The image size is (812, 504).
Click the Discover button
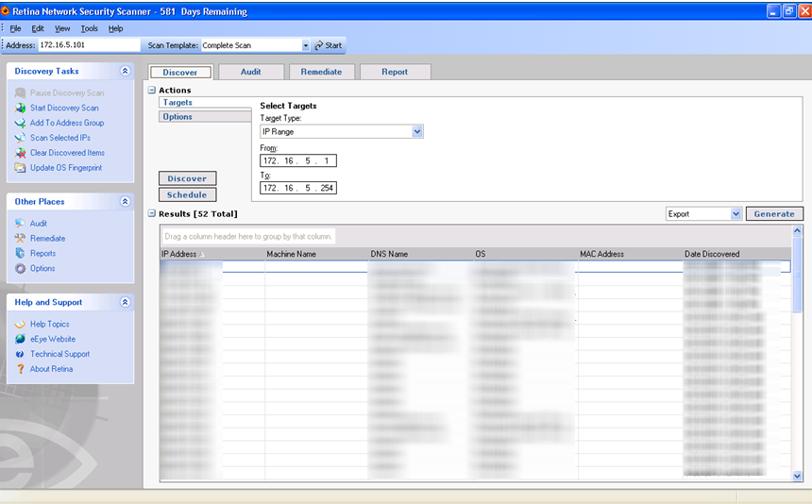(x=188, y=178)
